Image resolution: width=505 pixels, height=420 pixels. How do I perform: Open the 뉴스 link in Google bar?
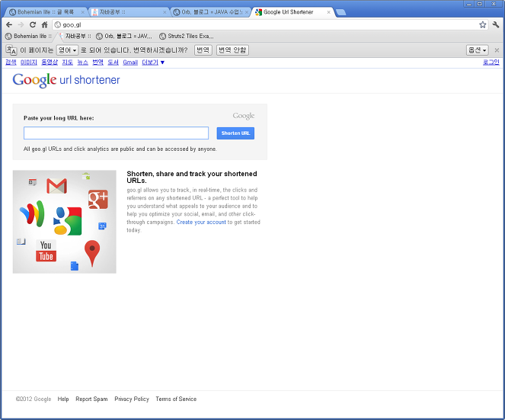82,63
